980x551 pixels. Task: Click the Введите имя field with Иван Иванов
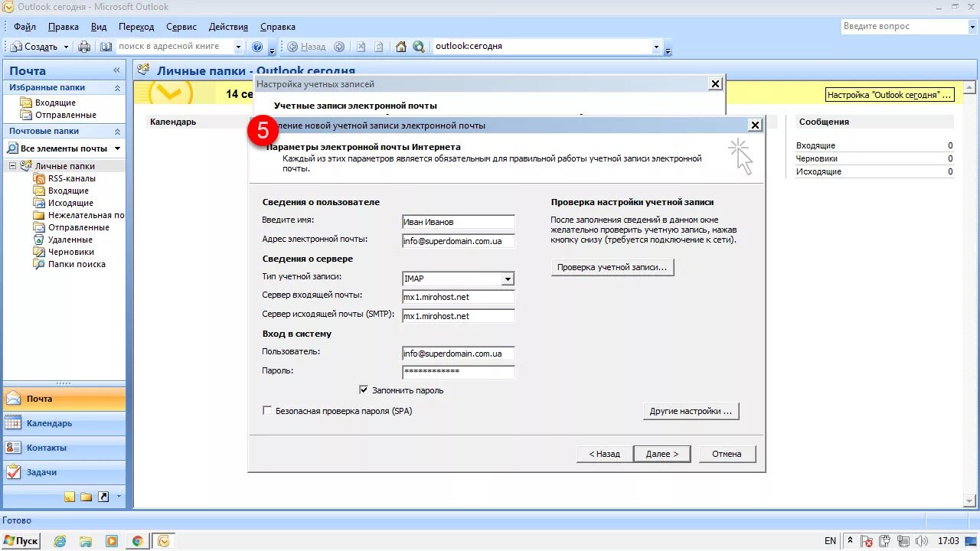pyautogui.click(x=459, y=222)
